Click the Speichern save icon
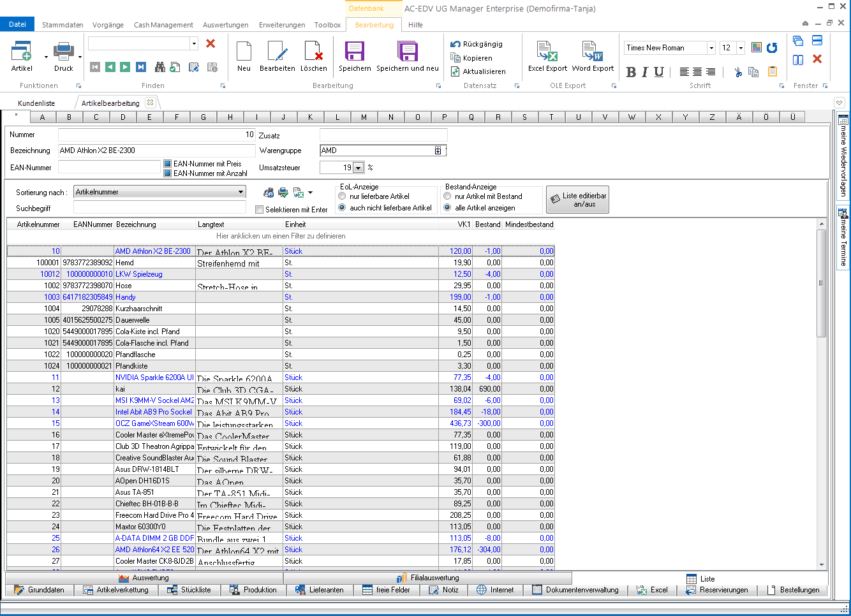The width and height of the screenshot is (851, 616). click(354, 52)
